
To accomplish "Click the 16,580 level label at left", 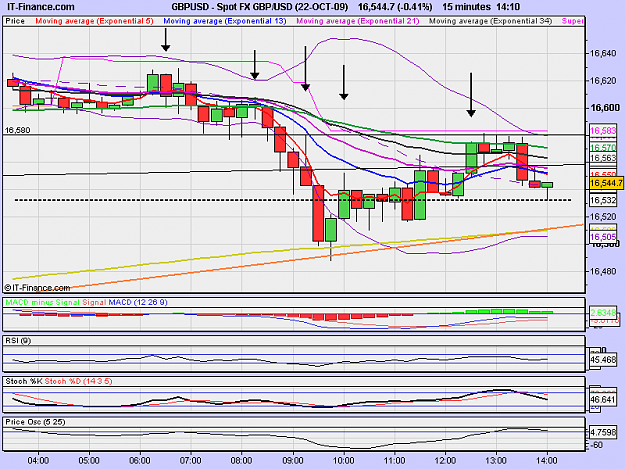I will [x=17, y=130].
